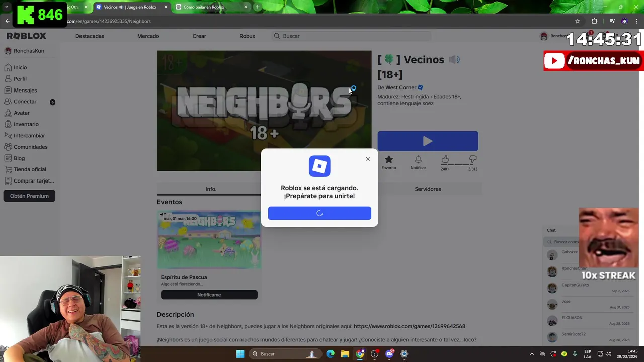
Task: Click the Roblox logo in the page header
Action: pyautogui.click(x=26, y=36)
